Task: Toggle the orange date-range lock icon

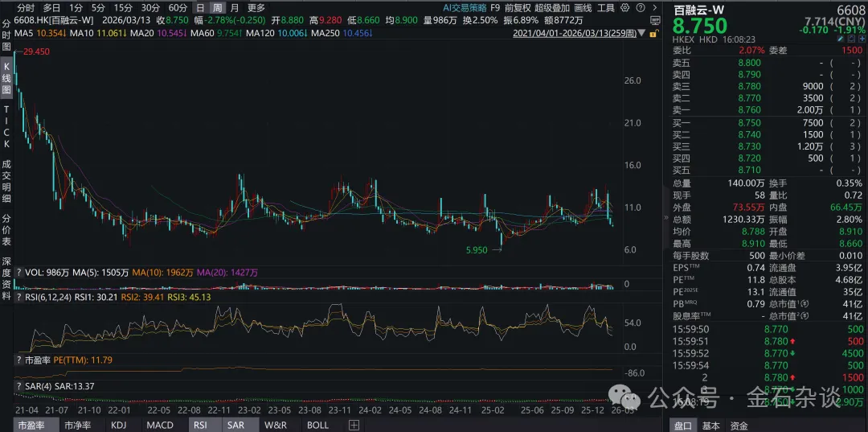Action: (653, 33)
